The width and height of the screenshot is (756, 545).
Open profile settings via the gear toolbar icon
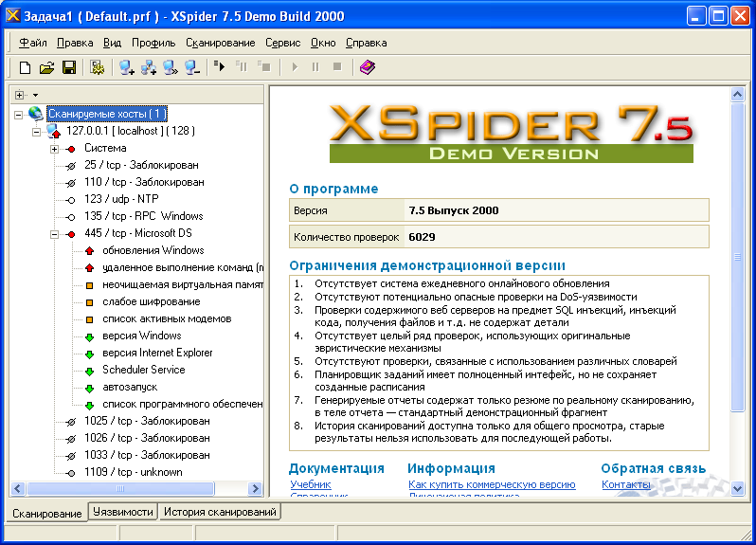97,67
